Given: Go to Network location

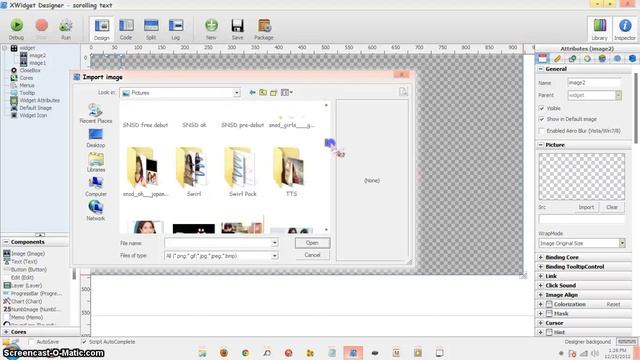Looking at the screenshot, I should coord(96,211).
